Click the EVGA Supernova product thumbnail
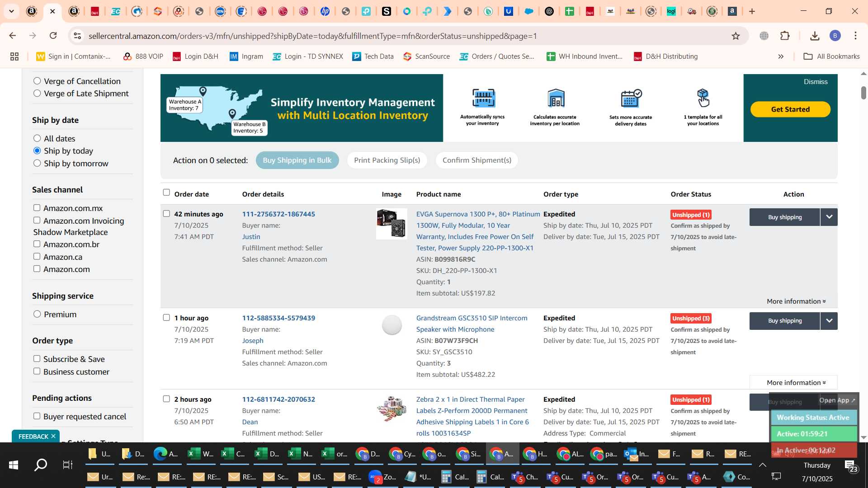868x488 pixels. tap(392, 224)
